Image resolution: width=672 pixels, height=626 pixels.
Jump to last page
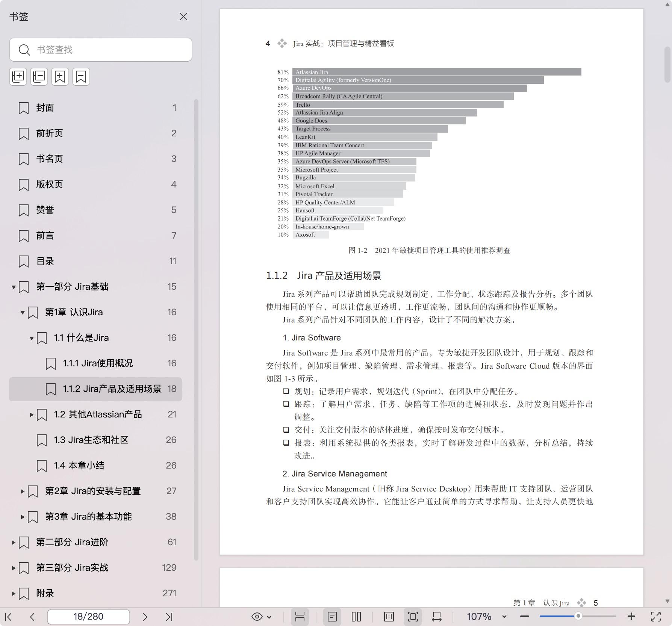(x=169, y=617)
